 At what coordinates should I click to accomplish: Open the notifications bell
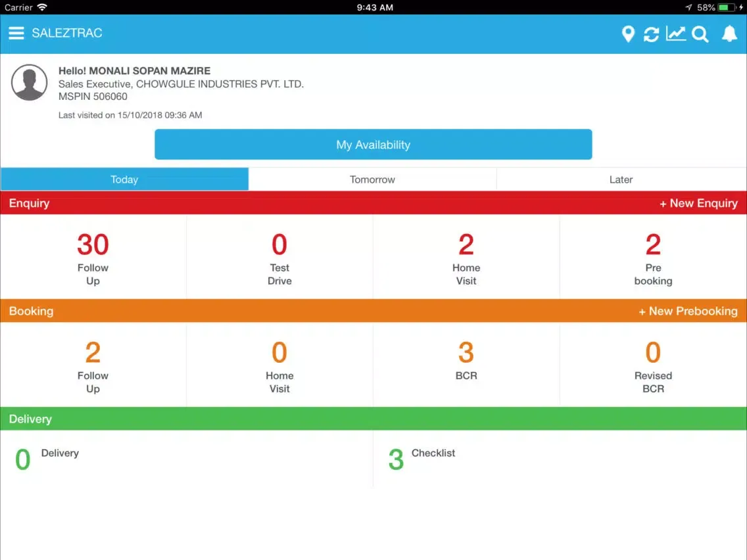[729, 34]
